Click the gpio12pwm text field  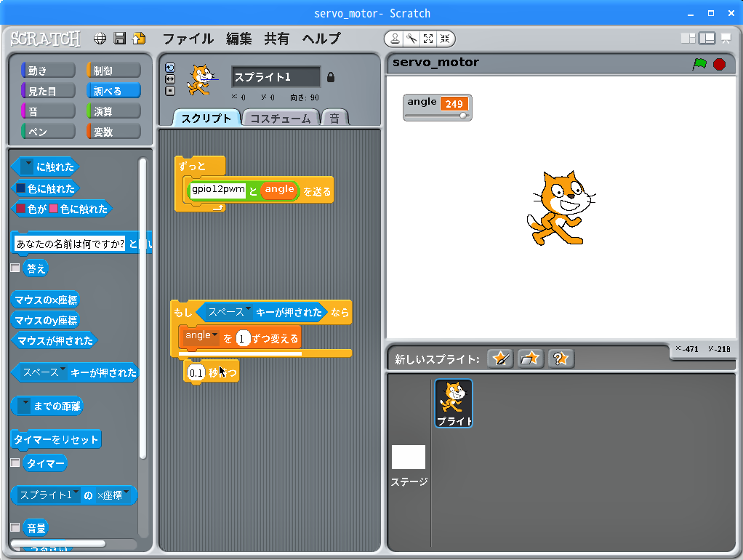[218, 190]
